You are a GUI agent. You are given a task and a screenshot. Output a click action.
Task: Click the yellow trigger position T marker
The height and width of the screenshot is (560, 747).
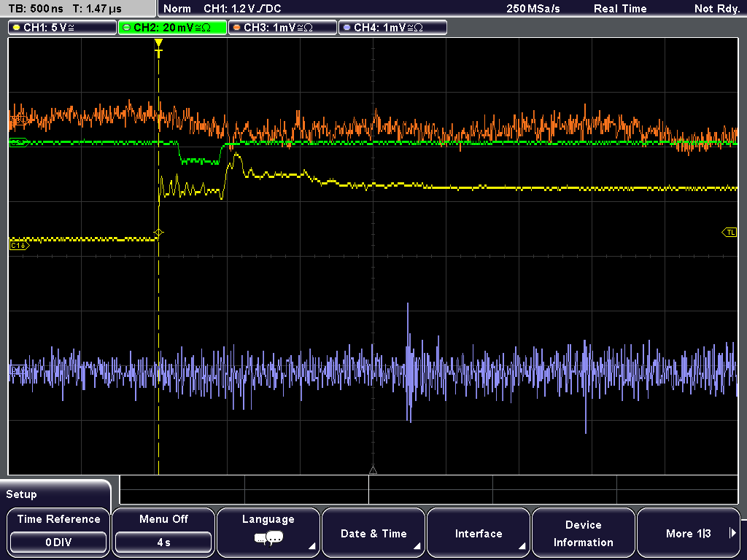click(x=158, y=49)
